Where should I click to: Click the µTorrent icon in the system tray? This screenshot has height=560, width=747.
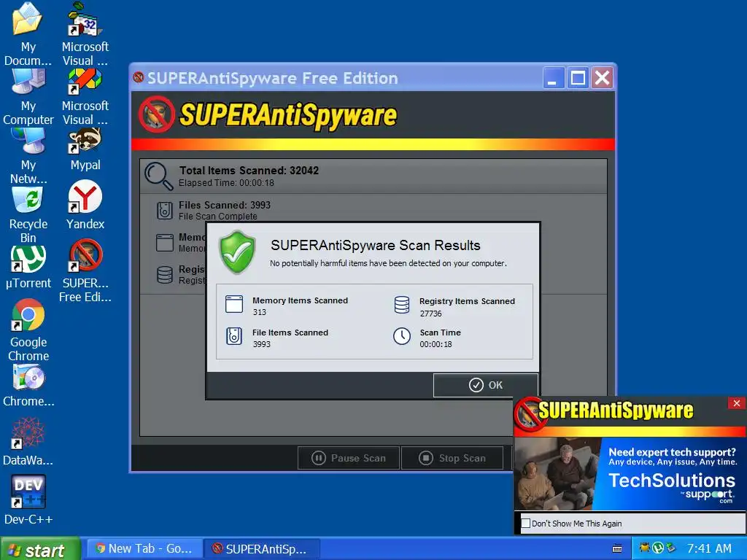click(658, 548)
